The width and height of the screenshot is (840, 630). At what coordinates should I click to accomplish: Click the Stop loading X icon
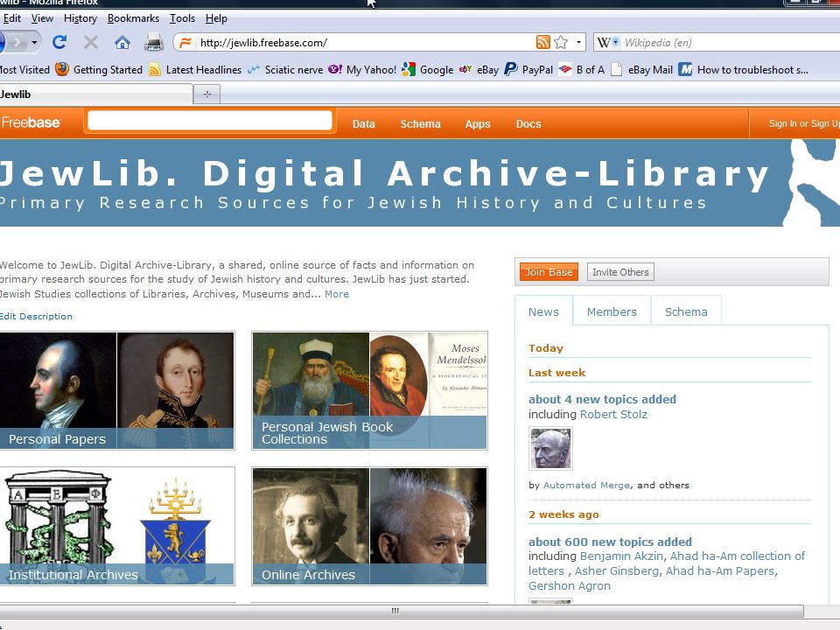pos(91,42)
